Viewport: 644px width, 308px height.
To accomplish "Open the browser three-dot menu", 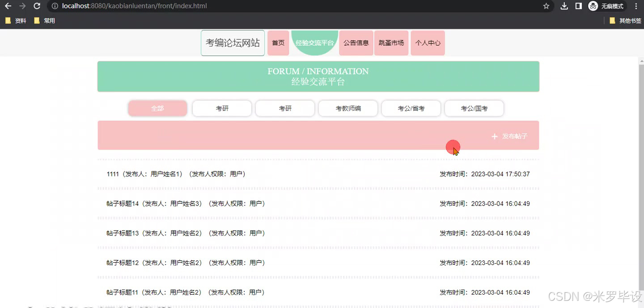I will (x=636, y=6).
